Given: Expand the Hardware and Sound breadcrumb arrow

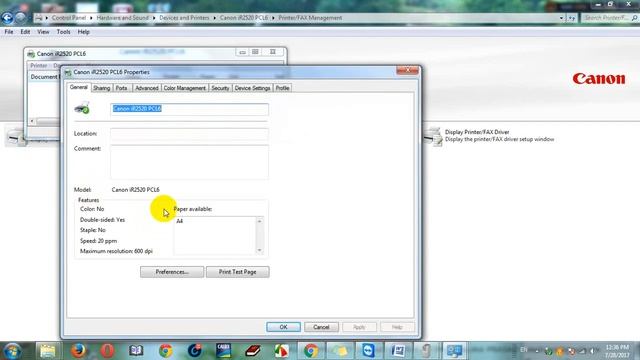Looking at the screenshot, I should 154,18.
